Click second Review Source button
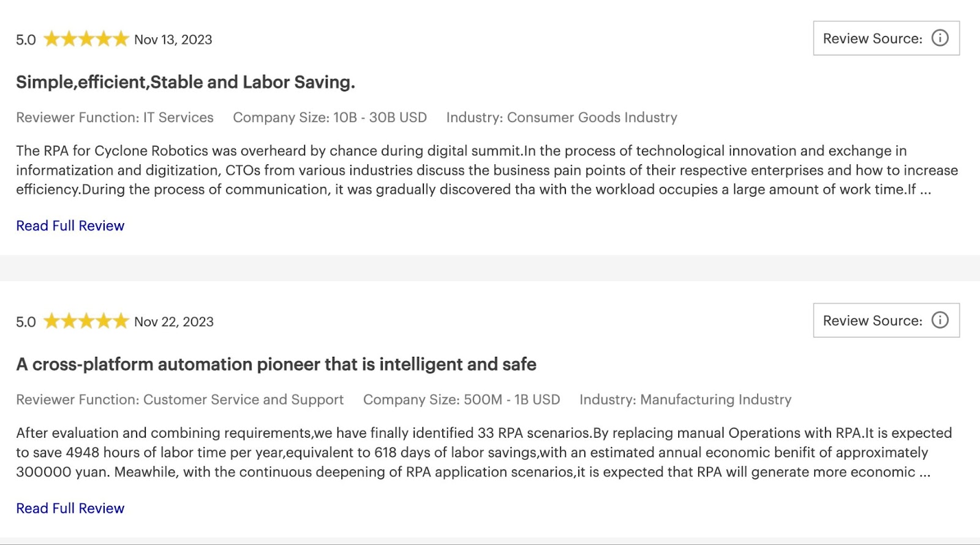The height and width of the screenshot is (545, 980). [x=886, y=320]
